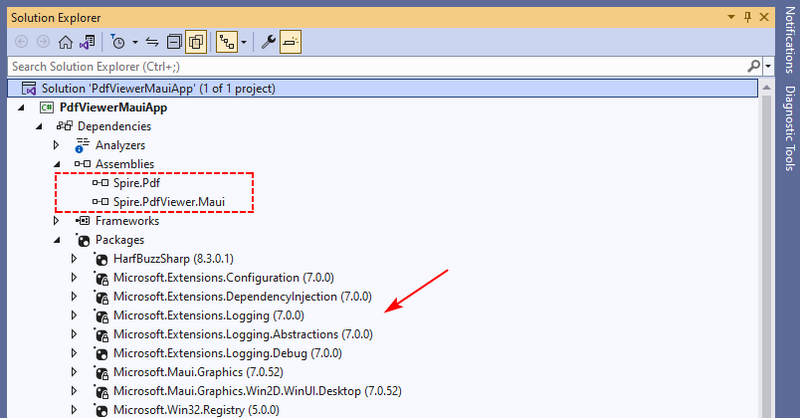Viewport: 800px width, 418px height.
Task: Toggle file nesting view button
Action: (227, 42)
